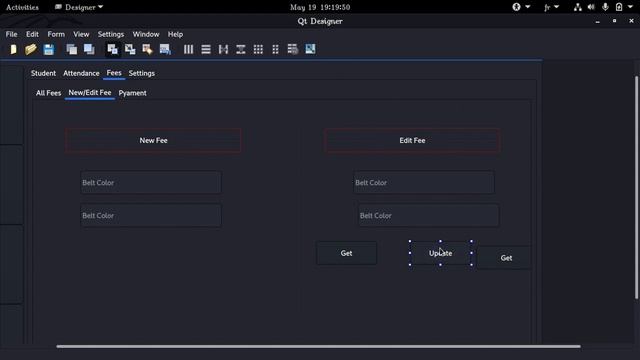Click the horizontal scrollbar at the bottom
Image resolution: width=640 pixels, height=360 pixels.
(x=318, y=347)
